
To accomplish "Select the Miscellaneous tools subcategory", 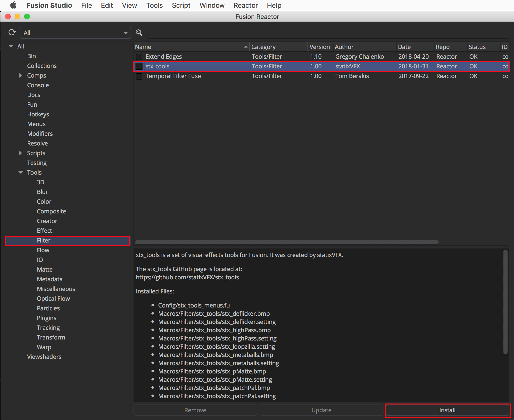I will [x=56, y=289].
